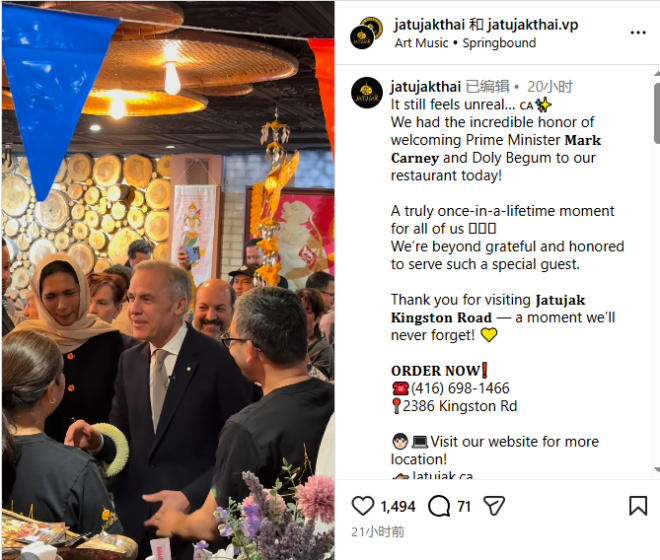Click the 71 comments count
The image size is (660, 560).
(x=463, y=507)
